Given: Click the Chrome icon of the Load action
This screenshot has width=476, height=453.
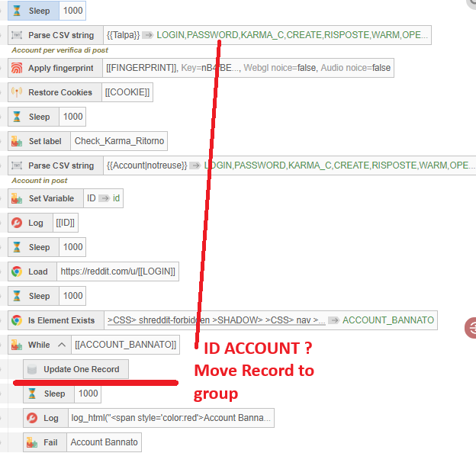Looking at the screenshot, I should [17, 271].
